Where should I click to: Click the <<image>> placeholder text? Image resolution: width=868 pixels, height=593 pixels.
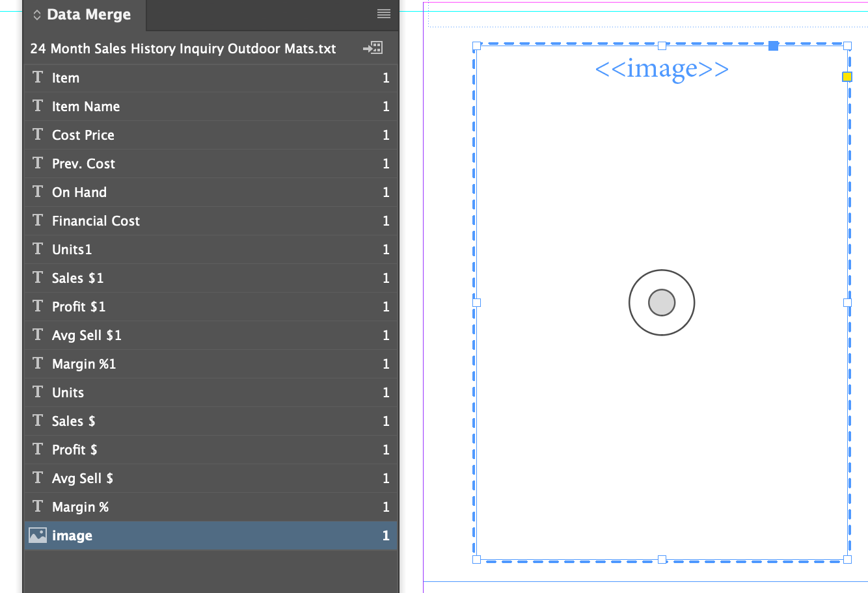(661, 69)
